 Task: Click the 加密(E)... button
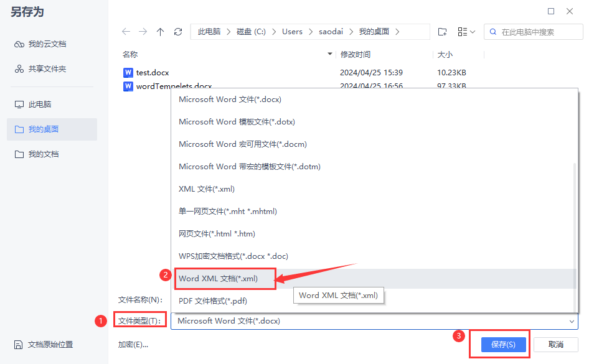[133, 345]
